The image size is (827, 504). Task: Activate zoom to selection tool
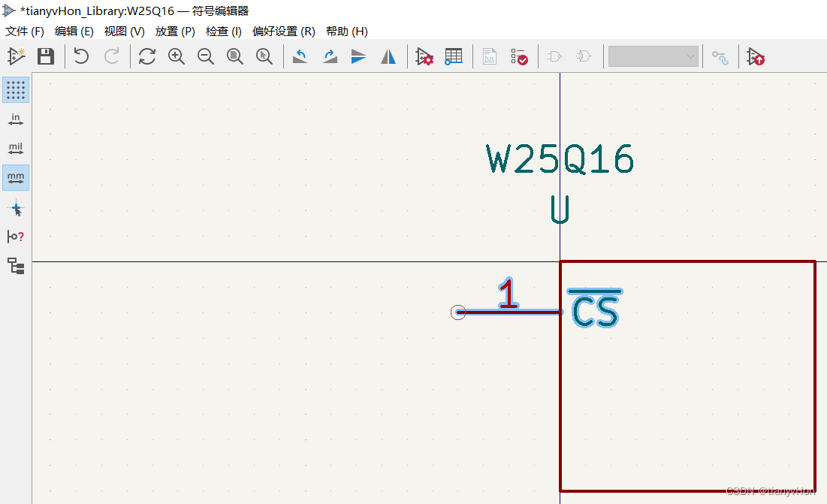[x=264, y=56]
